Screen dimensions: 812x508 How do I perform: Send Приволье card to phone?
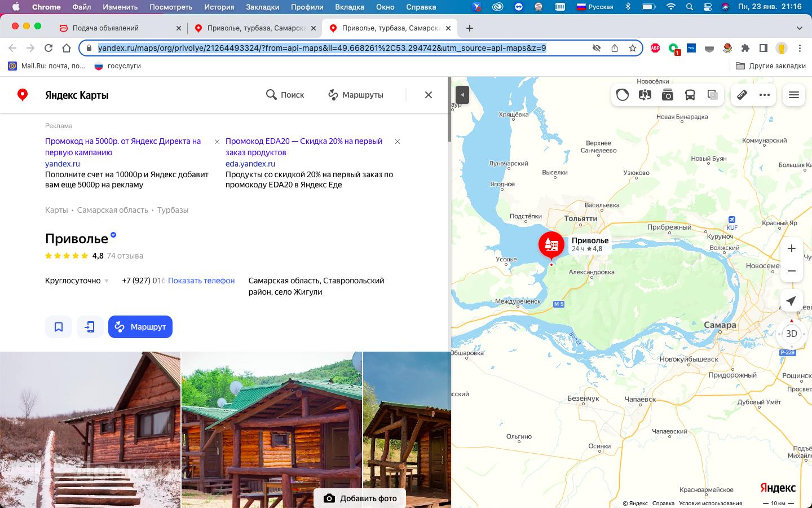[x=90, y=327]
